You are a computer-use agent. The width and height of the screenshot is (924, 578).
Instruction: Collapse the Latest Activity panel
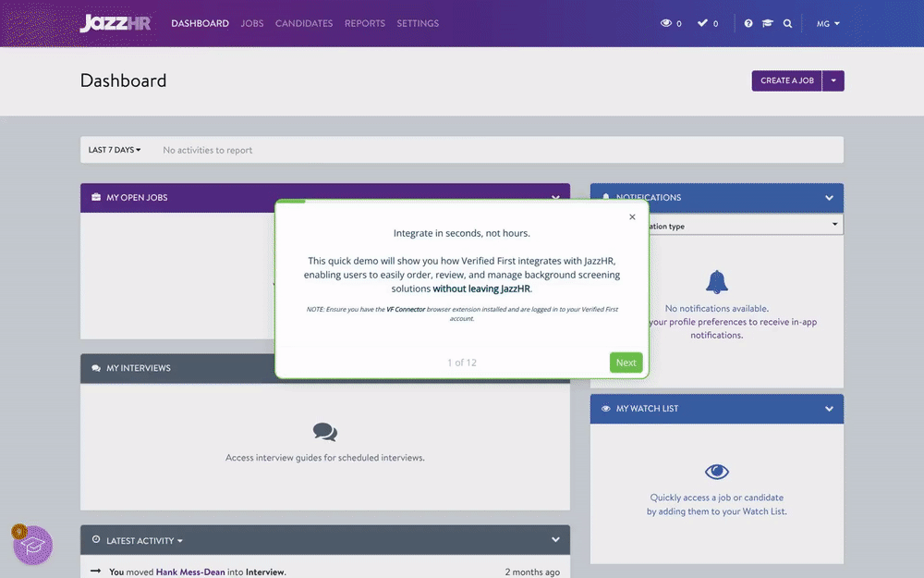(x=555, y=540)
